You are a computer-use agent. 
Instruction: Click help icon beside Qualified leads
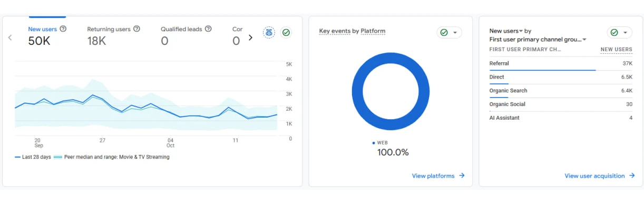pyautogui.click(x=208, y=29)
